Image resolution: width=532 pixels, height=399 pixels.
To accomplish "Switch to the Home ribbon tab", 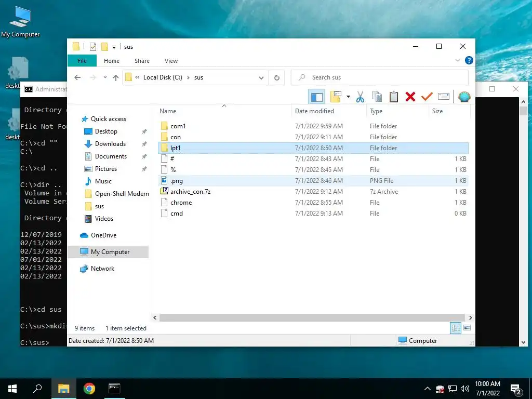I will [x=112, y=61].
